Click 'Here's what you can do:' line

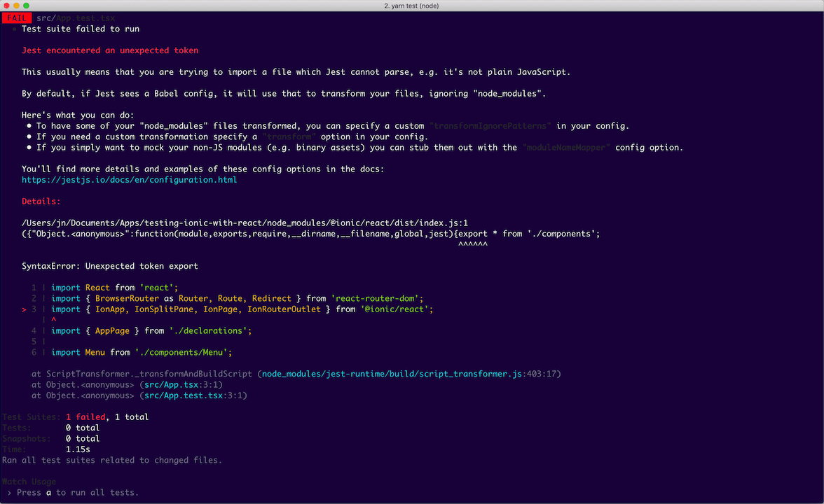pyautogui.click(x=78, y=115)
